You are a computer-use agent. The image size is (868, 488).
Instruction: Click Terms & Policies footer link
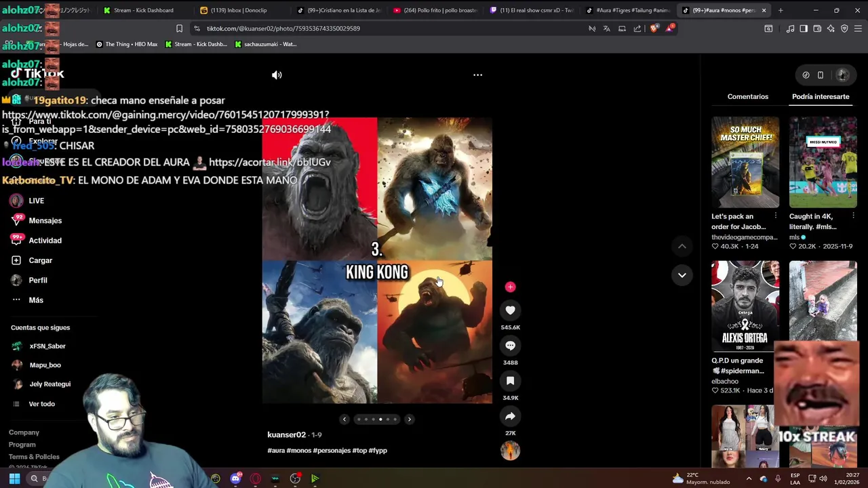click(34, 457)
